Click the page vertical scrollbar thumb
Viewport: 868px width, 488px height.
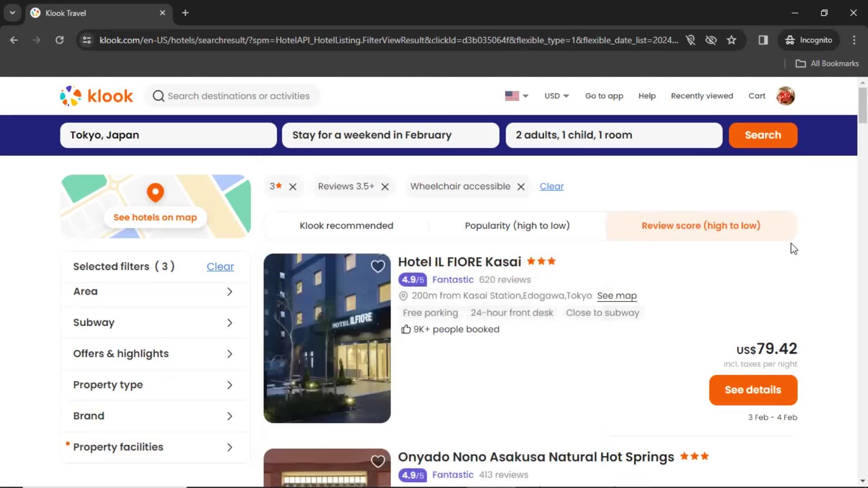tap(863, 105)
